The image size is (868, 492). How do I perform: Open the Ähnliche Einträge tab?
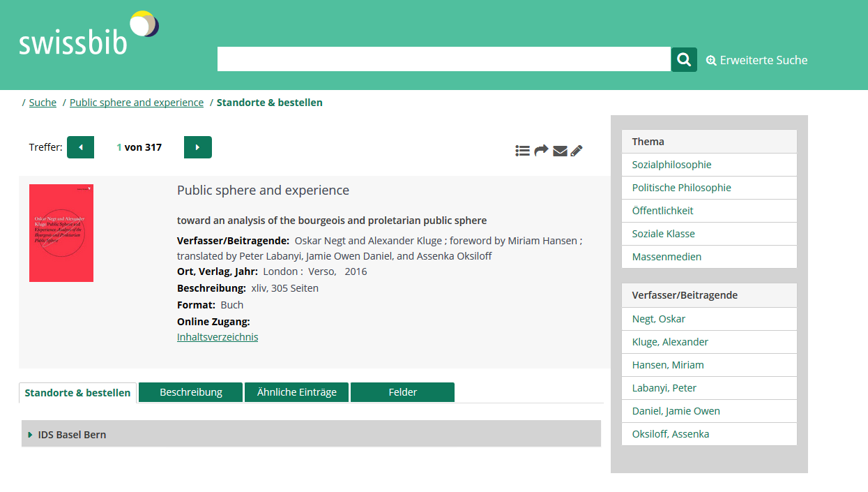point(296,392)
